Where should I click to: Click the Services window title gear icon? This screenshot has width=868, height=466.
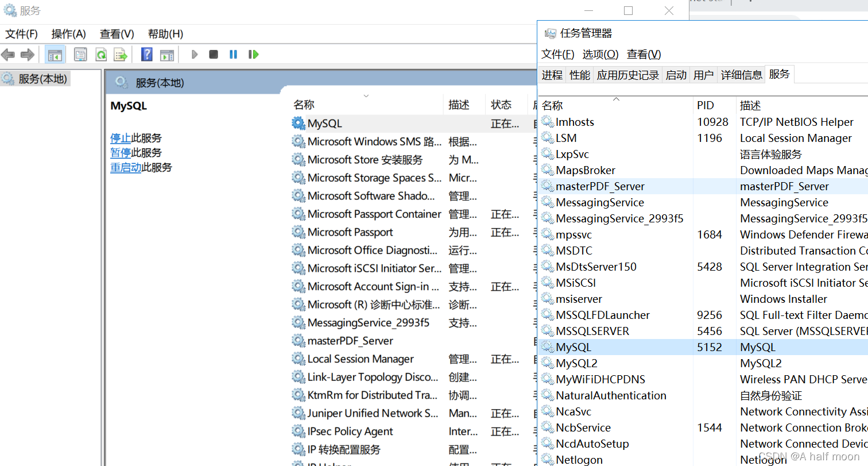point(10,10)
